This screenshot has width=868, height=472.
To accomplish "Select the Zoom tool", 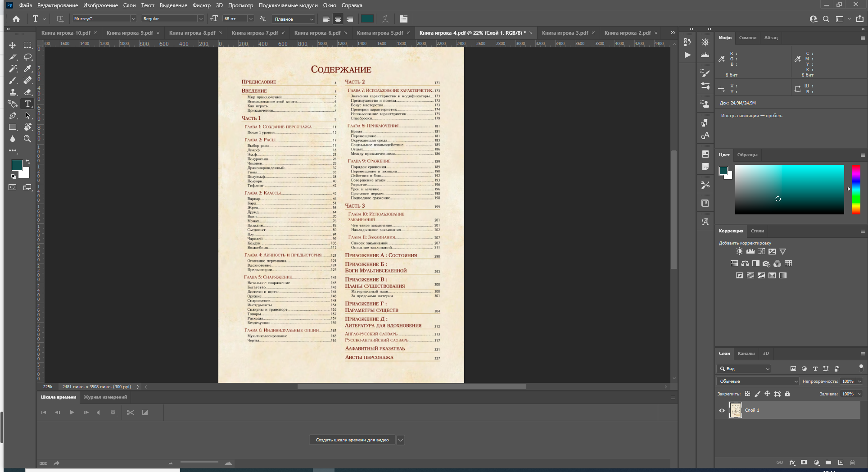I will (x=27, y=139).
